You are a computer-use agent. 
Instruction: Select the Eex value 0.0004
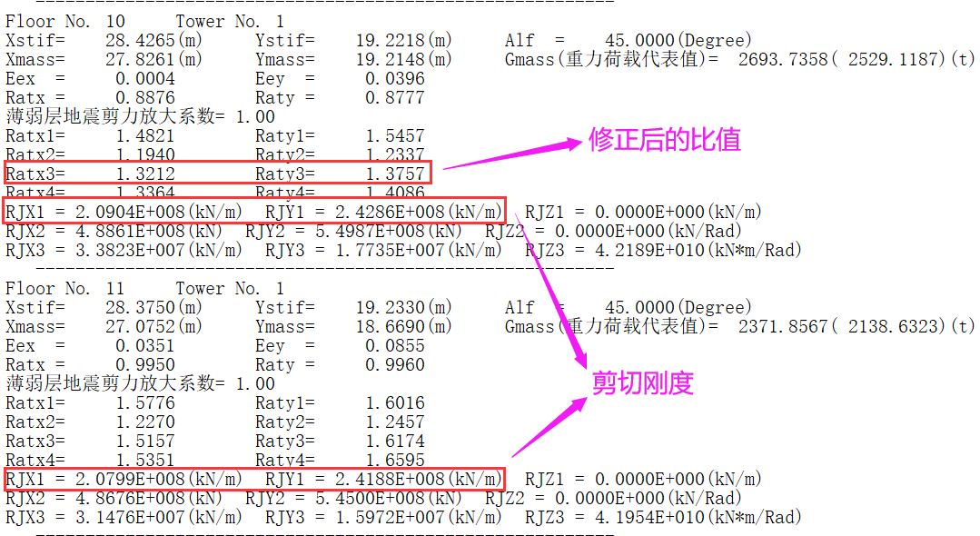(145, 79)
